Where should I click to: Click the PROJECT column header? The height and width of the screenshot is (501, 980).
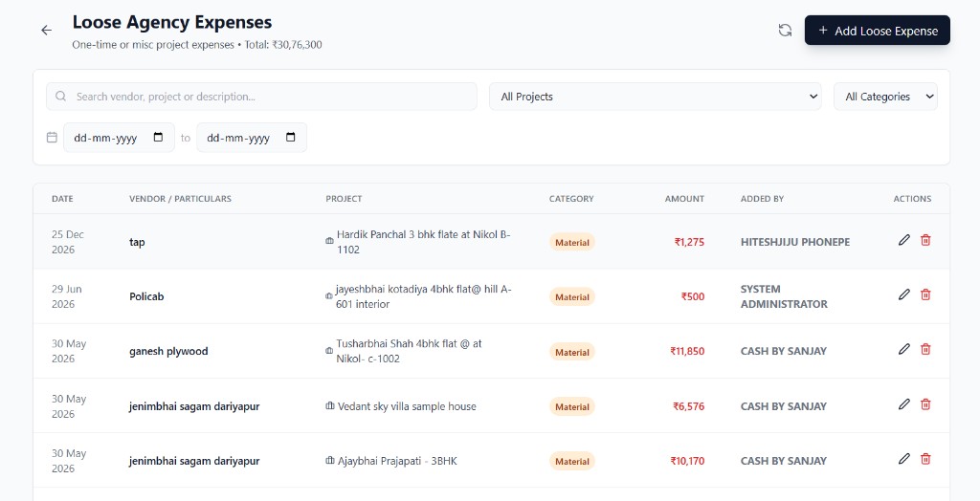coord(344,199)
